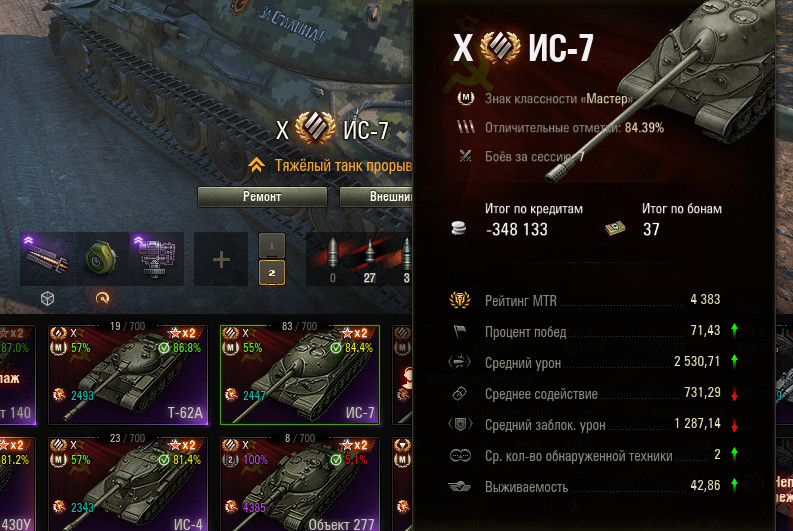Switch to equipment loadout 2

[272, 273]
